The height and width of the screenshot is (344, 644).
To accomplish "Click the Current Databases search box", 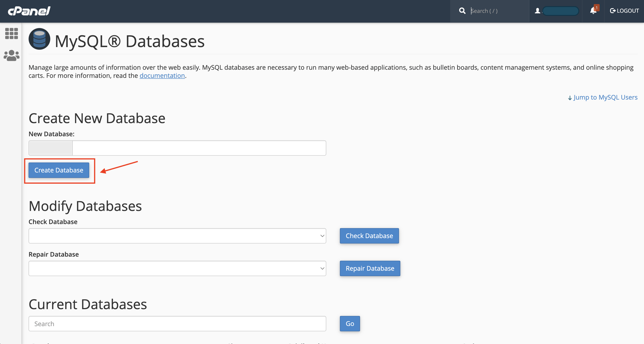I will coord(177,324).
